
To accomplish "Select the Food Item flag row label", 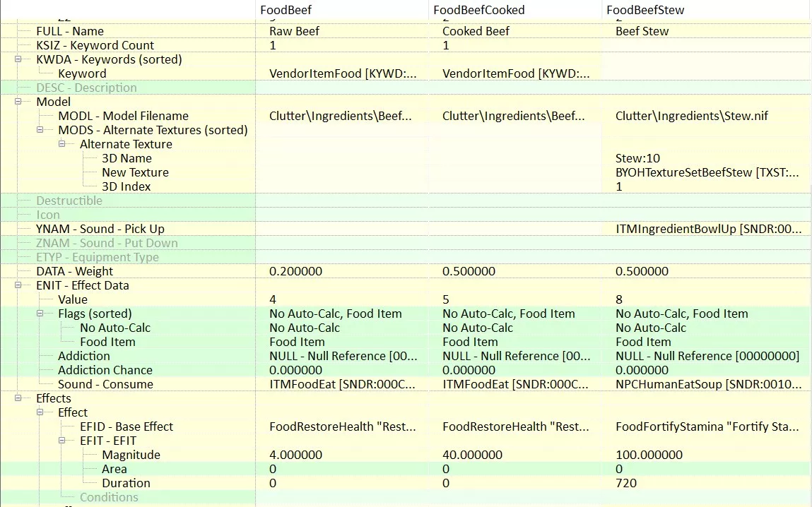I will [107, 342].
